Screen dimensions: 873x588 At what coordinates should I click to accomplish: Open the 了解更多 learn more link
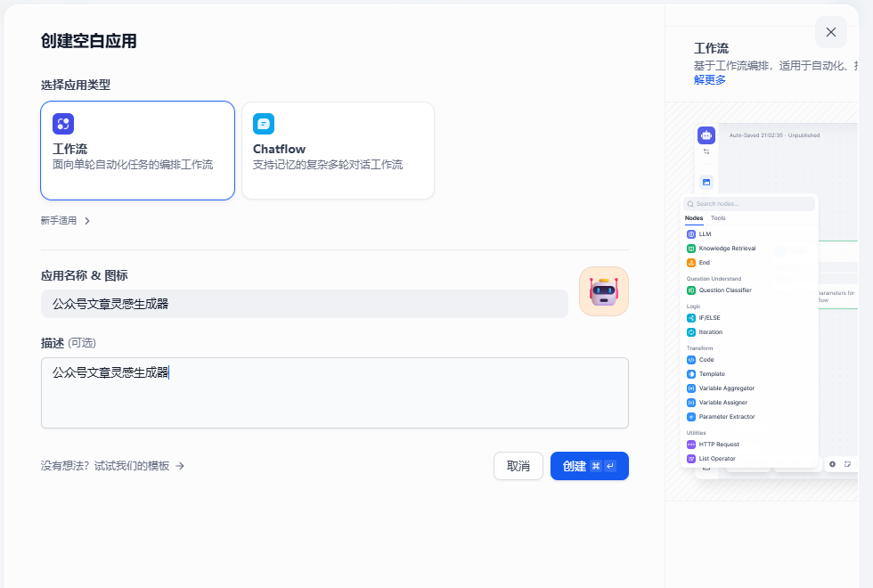point(710,79)
